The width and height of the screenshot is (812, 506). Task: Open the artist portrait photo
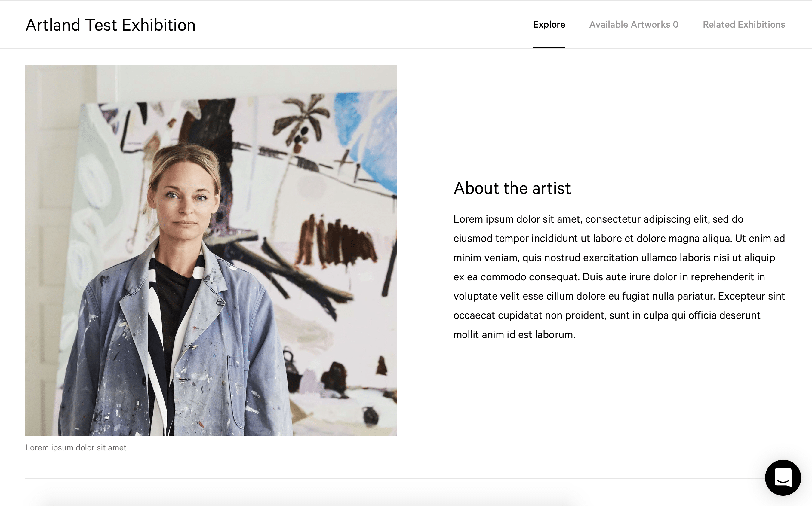(x=211, y=250)
